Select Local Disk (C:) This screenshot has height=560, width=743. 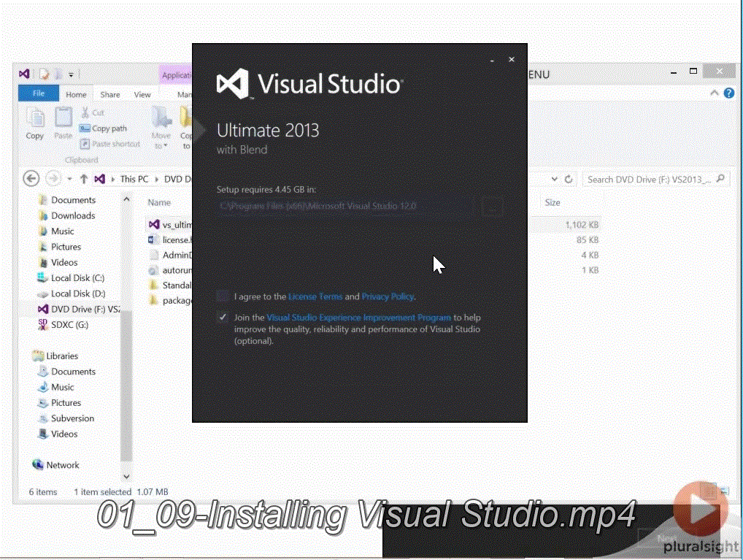pyautogui.click(x=71, y=278)
